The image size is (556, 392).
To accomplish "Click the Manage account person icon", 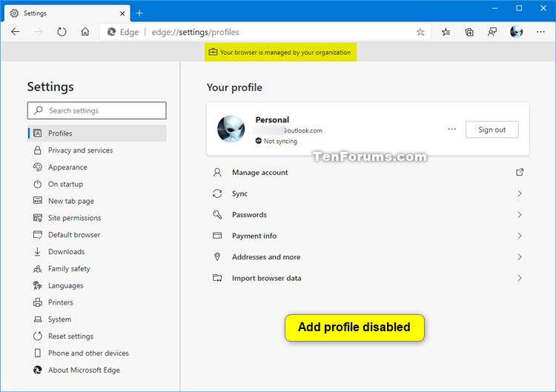I will [217, 173].
